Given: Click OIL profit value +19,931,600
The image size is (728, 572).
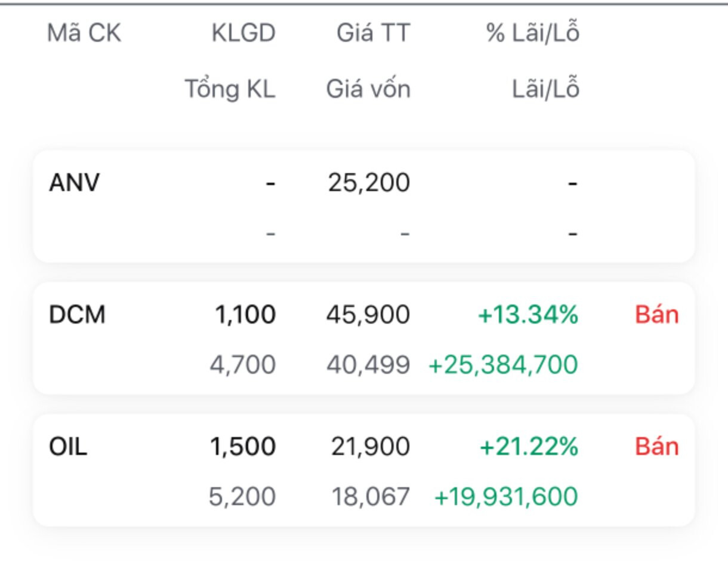Looking at the screenshot, I should pos(506,497).
